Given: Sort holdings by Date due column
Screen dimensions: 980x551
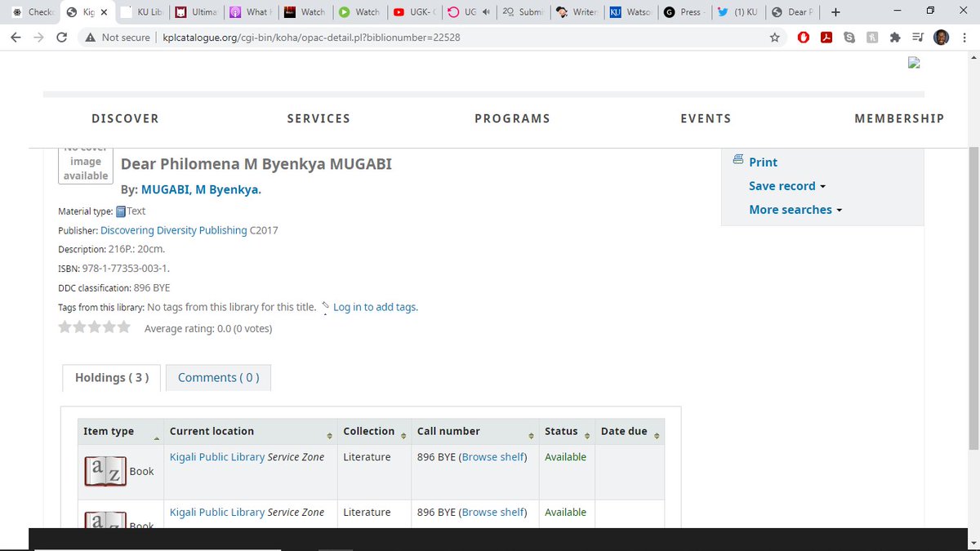Looking at the screenshot, I should point(630,432).
